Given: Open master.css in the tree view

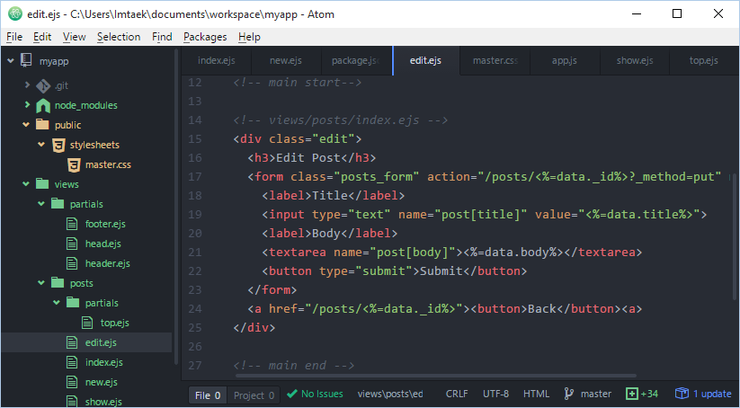Looking at the screenshot, I should [108, 165].
